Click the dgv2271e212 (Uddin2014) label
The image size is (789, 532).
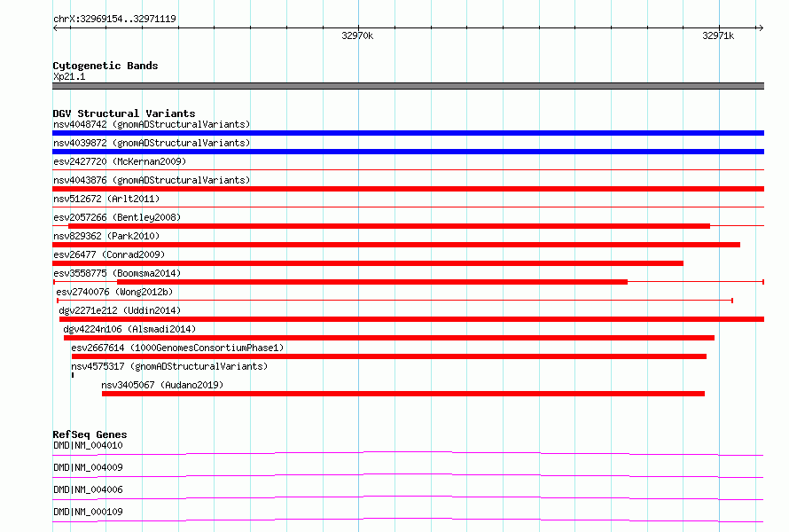point(120,310)
